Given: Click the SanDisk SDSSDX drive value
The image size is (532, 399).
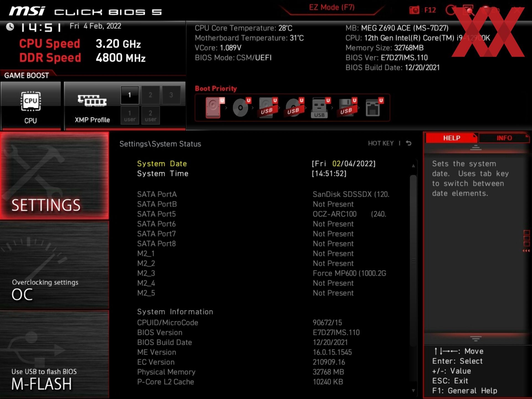Looking at the screenshot, I should pyautogui.click(x=351, y=194).
